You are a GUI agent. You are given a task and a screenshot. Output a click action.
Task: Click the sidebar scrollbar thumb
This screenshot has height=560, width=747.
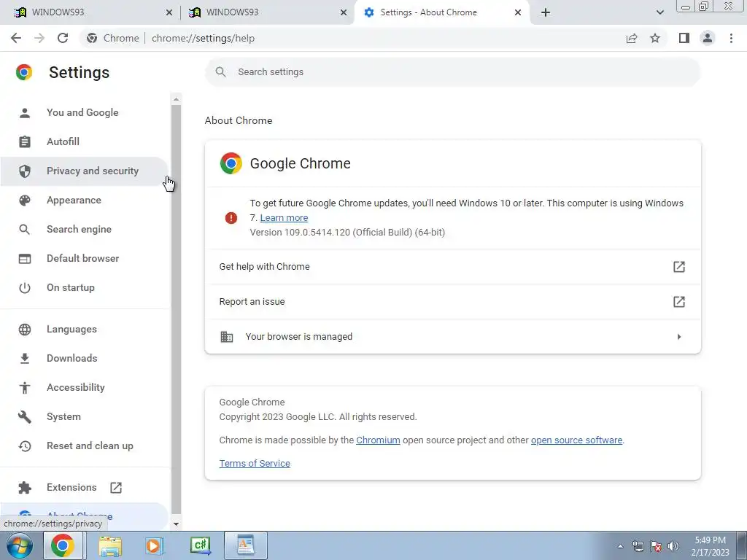click(176, 309)
